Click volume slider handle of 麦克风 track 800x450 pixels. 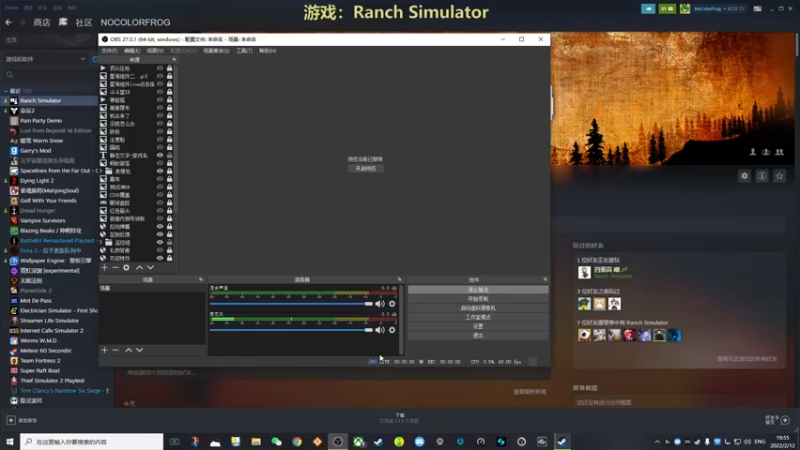(x=369, y=330)
